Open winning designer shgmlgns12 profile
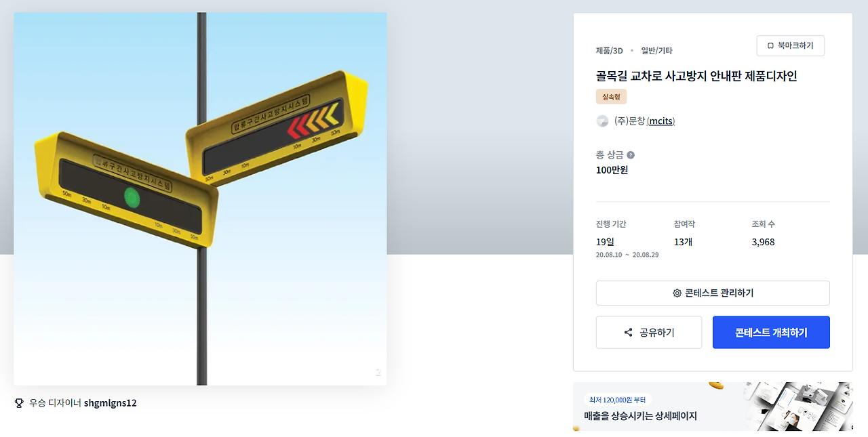Screen dimensions: 868x437 point(110,403)
